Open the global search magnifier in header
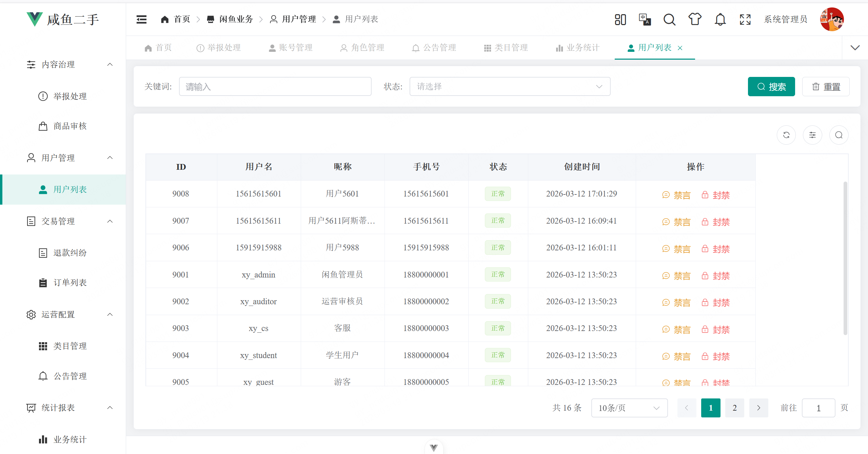This screenshot has height=454, width=868. [669, 19]
